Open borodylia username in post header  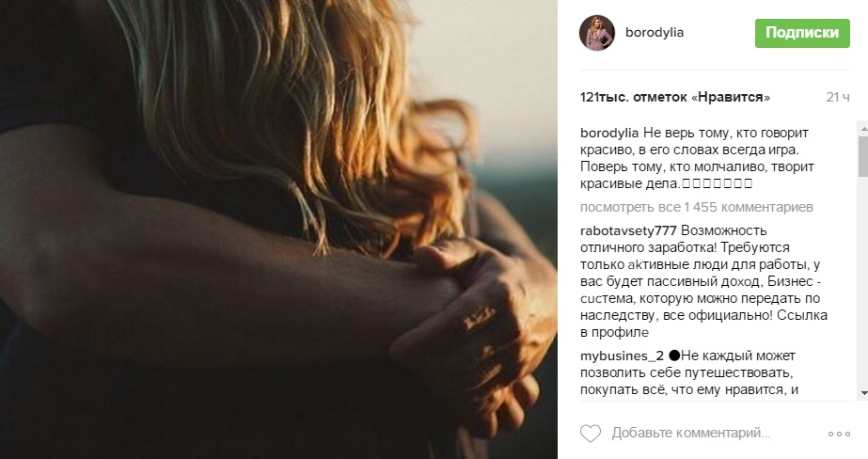click(x=655, y=33)
